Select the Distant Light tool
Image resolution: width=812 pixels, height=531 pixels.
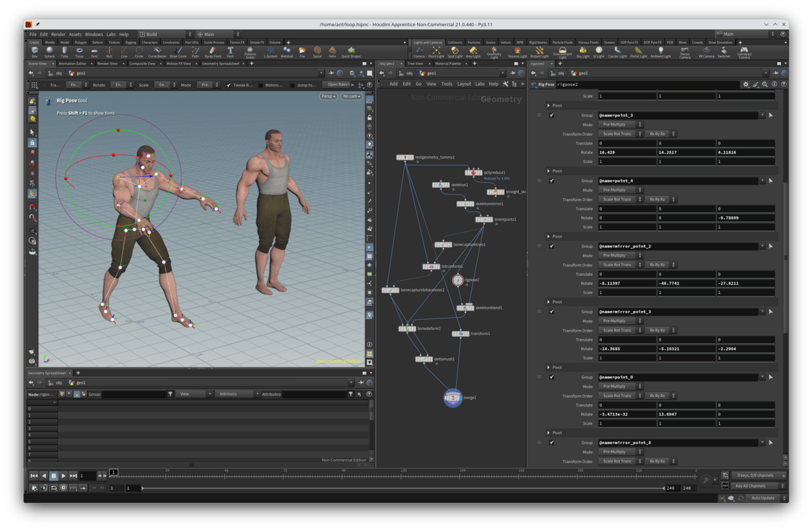tap(539, 51)
